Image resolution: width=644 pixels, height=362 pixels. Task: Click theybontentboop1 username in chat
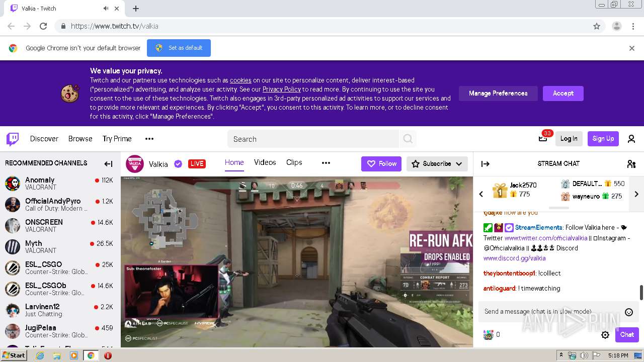(509, 274)
